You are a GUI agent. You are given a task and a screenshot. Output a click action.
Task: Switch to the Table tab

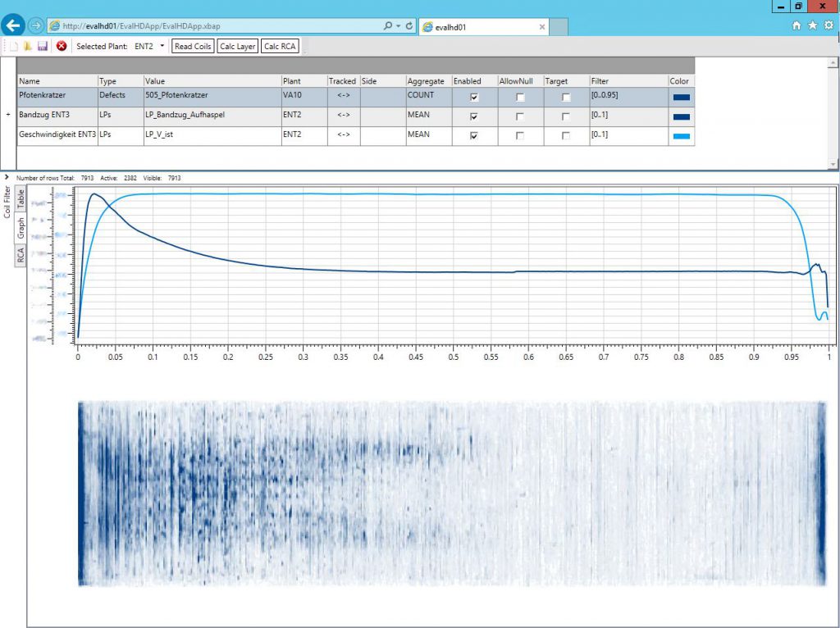(x=21, y=200)
